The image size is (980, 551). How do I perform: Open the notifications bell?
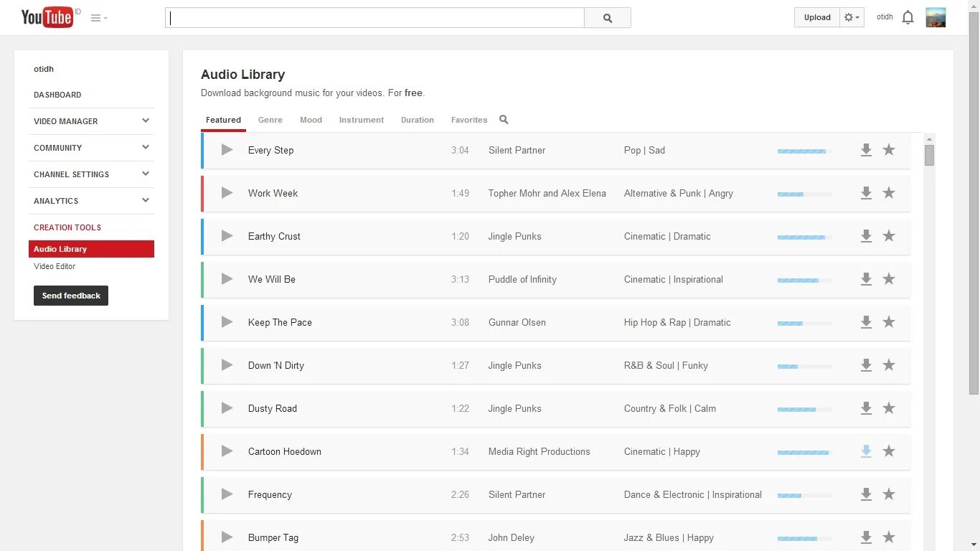pos(908,17)
